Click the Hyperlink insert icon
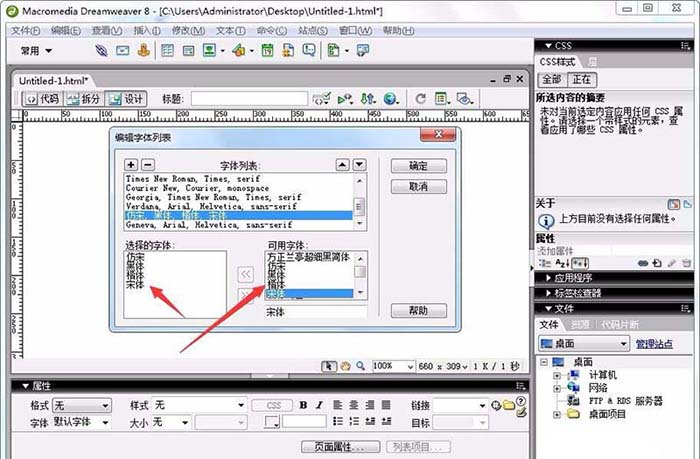 101,50
